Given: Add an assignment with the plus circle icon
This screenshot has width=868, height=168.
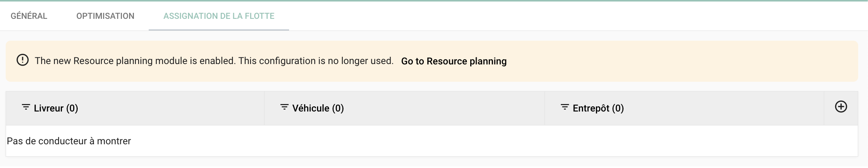Looking at the screenshot, I should [x=841, y=107].
